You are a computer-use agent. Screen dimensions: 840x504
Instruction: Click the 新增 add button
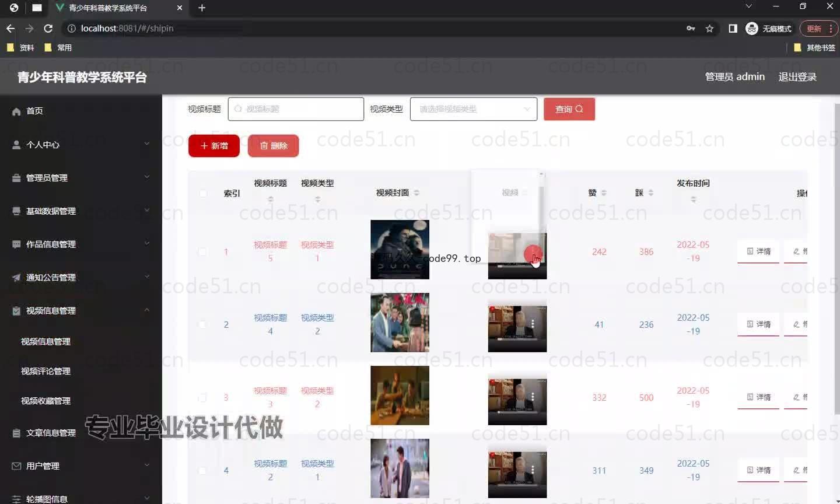pyautogui.click(x=214, y=146)
